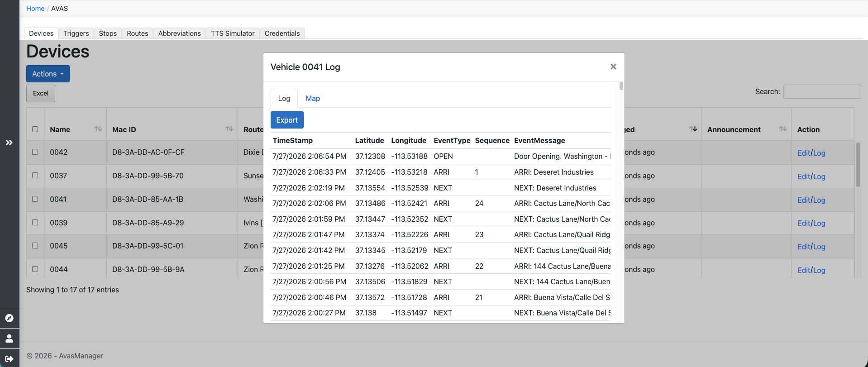The image size is (868, 367).
Task: Sort table by Mac ID column arrows
Action: [x=229, y=129]
